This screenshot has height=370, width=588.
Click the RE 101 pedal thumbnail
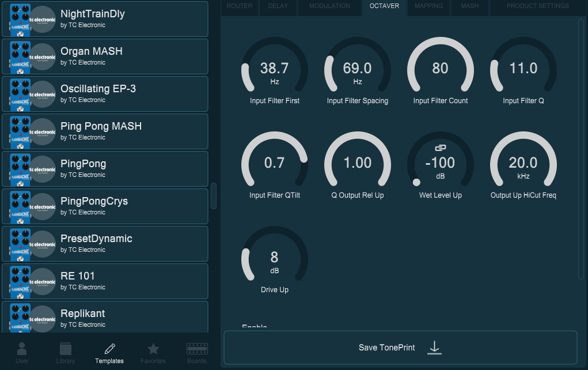coord(20,282)
